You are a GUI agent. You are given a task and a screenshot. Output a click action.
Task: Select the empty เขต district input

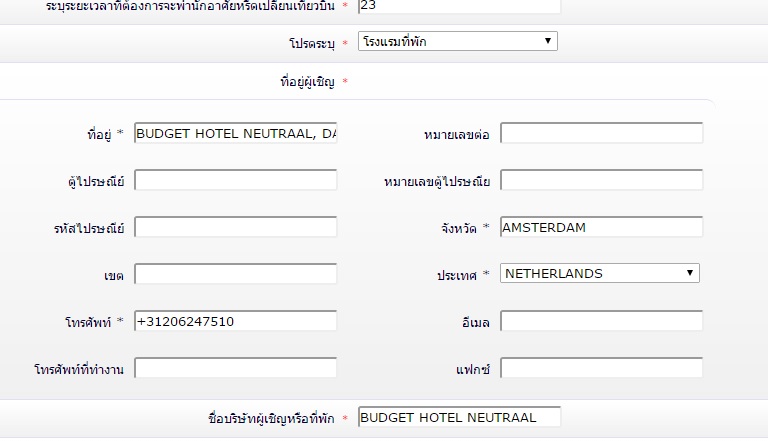(x=235, y=274)
